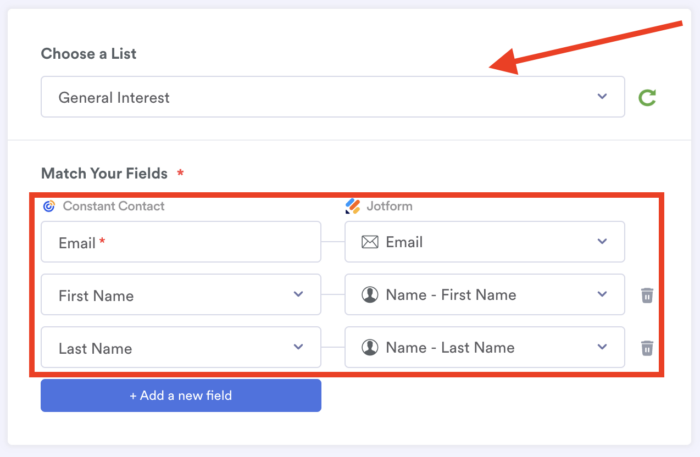This screenshot has height=457, width=700.
Task: Open the Constant Contact First Name dropdown
Action: (x=298, y=295)
